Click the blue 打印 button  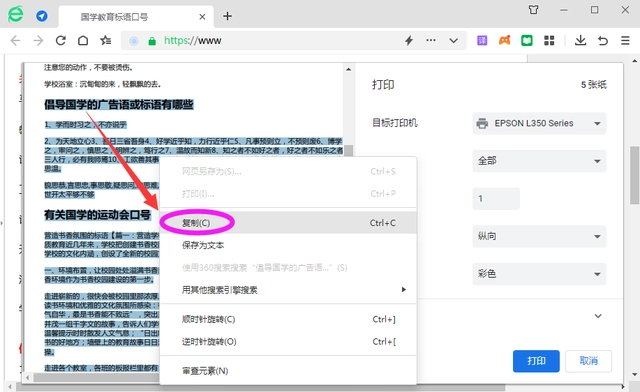(536, 361)
